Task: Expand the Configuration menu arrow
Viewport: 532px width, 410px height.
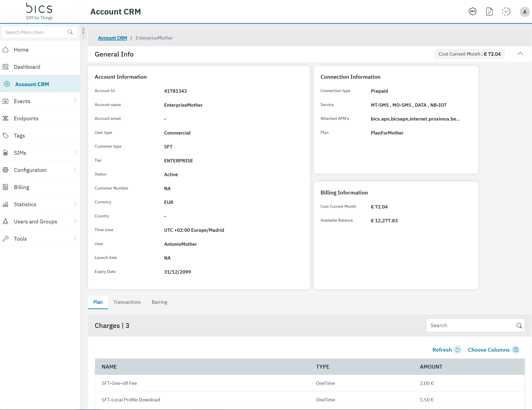Action: pos(75,169)
